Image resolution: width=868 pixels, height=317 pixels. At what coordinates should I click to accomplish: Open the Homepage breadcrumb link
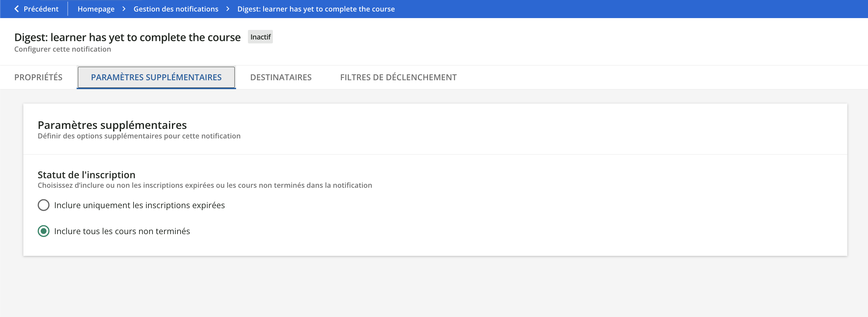pos(96,9)
